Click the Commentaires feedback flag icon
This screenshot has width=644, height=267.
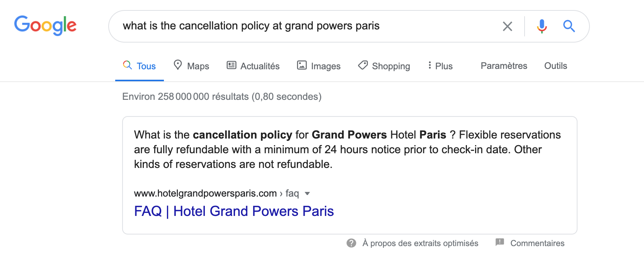(x=500, y=243)
